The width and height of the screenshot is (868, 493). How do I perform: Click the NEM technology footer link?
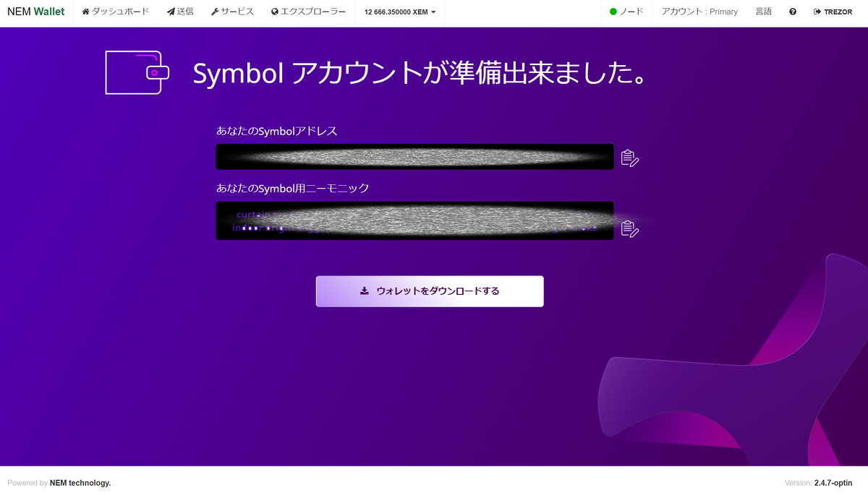(80, 483)
